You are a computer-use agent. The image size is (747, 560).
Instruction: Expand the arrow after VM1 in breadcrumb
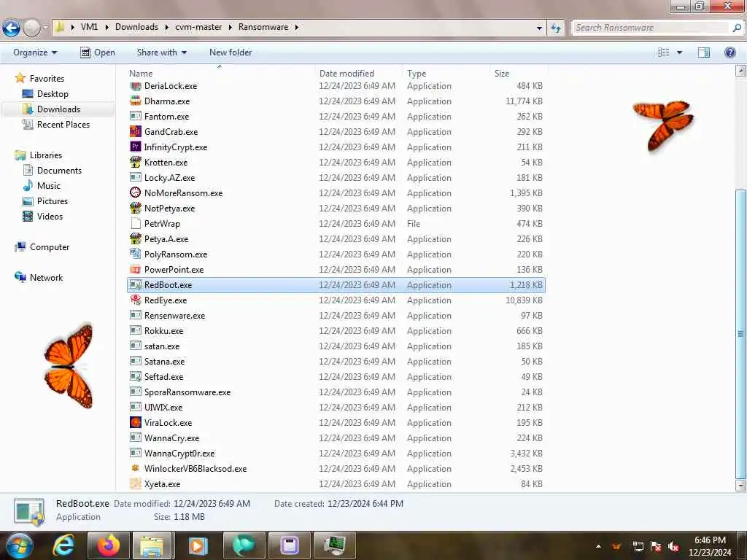point(106,27)
